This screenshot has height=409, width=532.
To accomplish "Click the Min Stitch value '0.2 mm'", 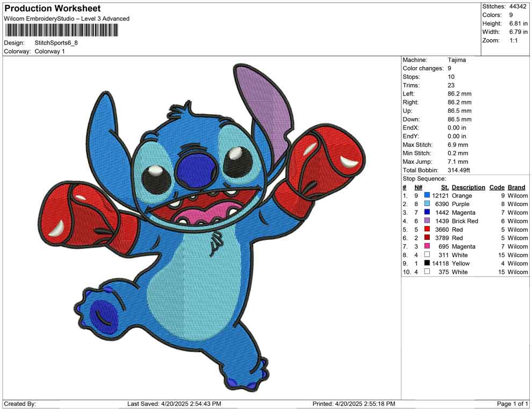I will tap(458, 153).
